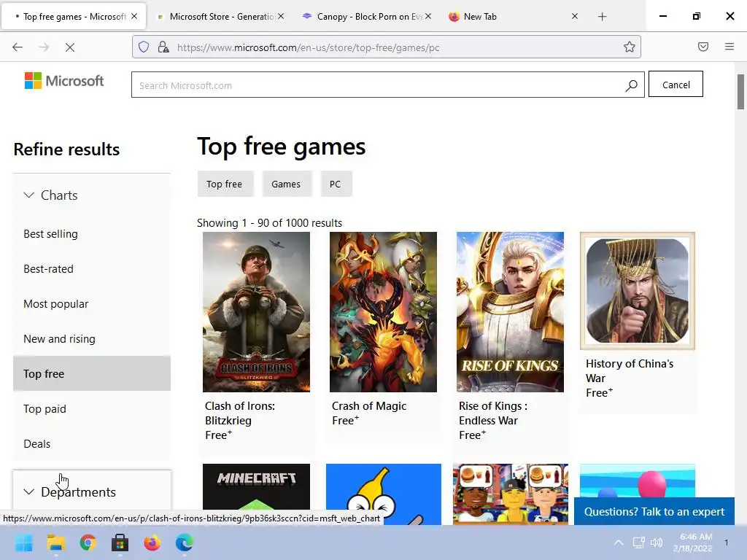Click the search magnifier icon
747x560 pixels.
(631, 85)
